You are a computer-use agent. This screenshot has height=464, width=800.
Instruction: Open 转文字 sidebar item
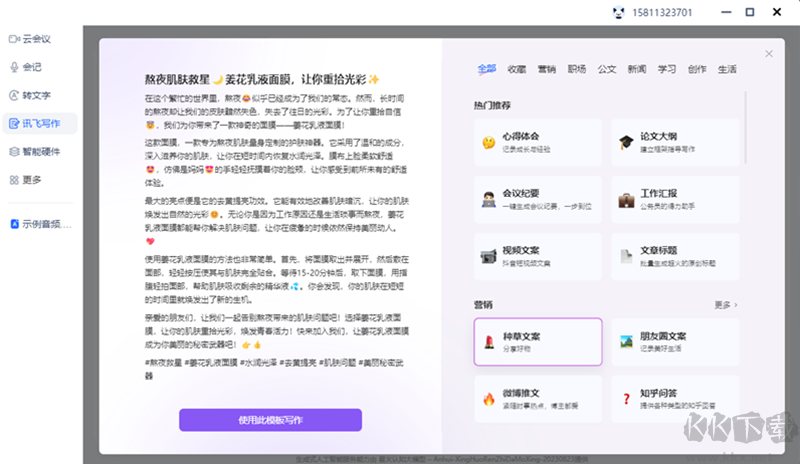[35, 95]
